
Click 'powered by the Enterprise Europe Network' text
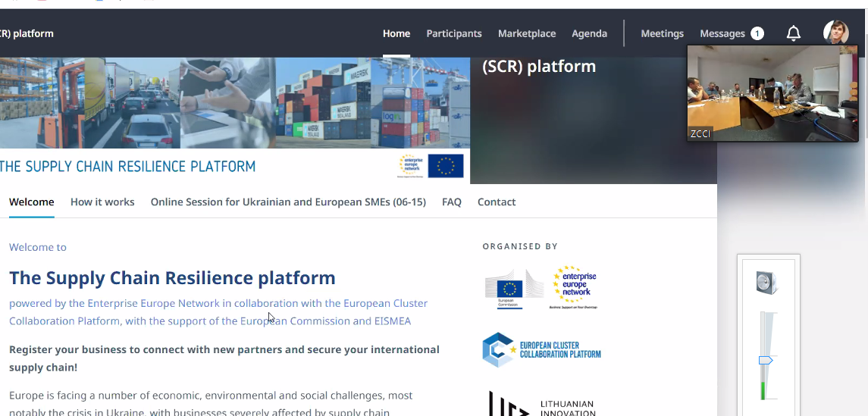218,312
